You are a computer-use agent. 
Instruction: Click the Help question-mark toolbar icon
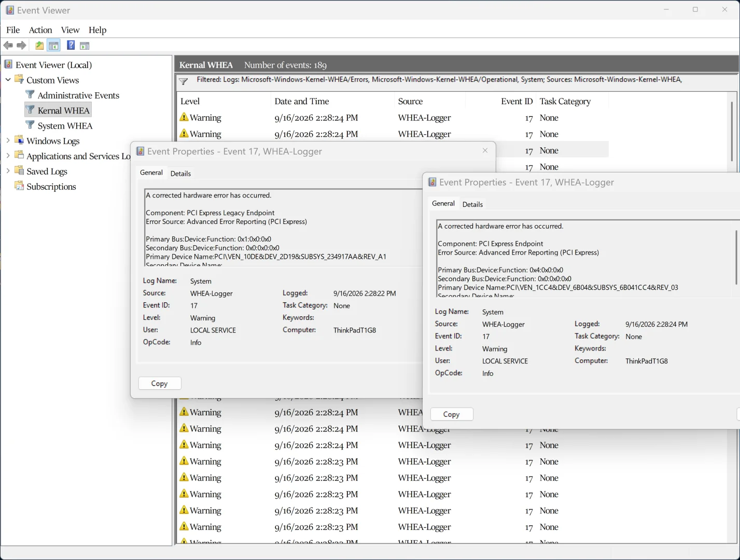(71, 46)
